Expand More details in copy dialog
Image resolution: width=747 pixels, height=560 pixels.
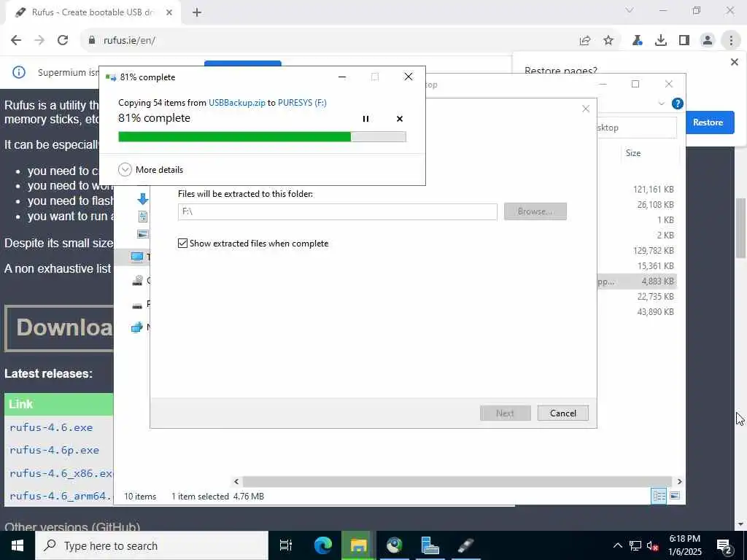150,169
